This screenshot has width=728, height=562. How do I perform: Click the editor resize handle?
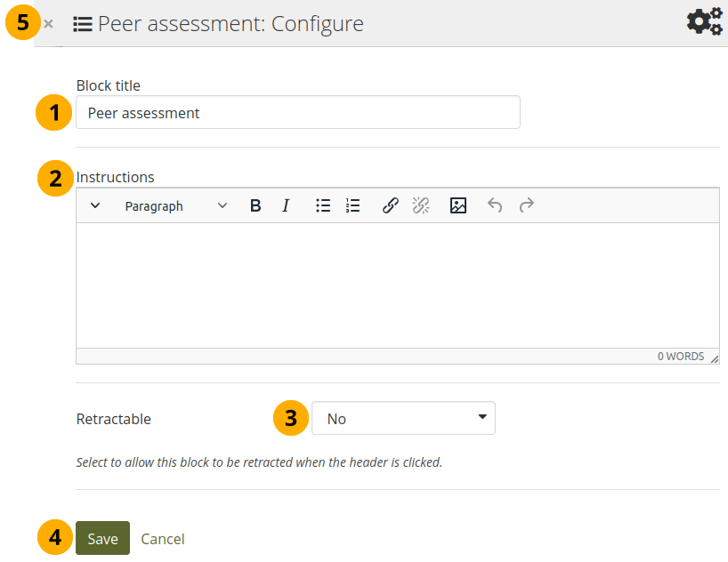(714, 357)
